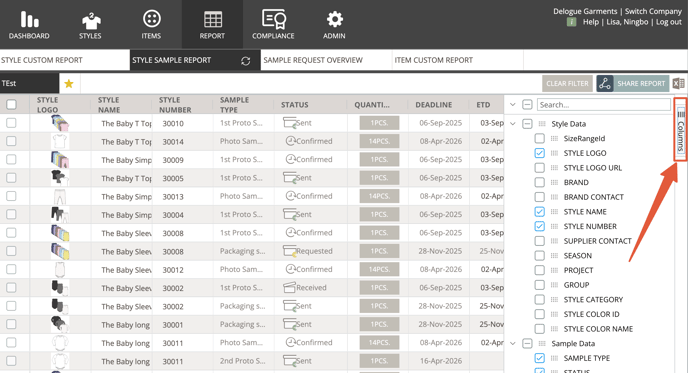Open the Dashboard section
Image resolution: width=688 pixels, height=373 pixels.
coord(29,25)
